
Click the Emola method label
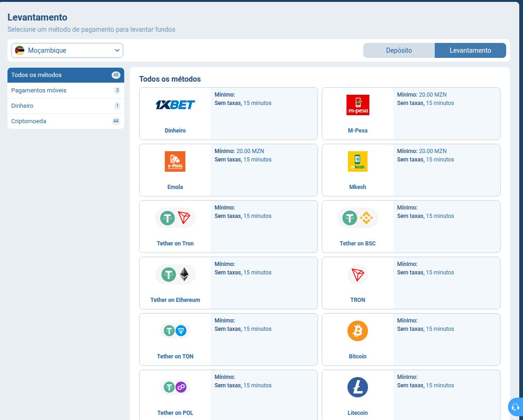175,187
